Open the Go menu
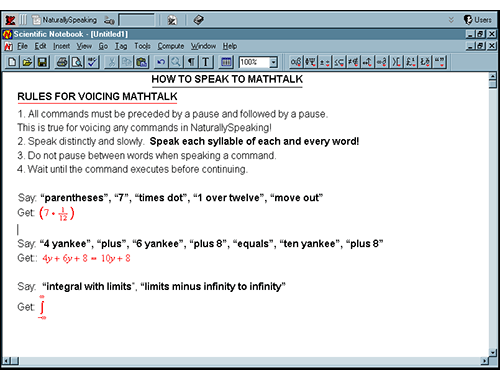 pos(103,46)
